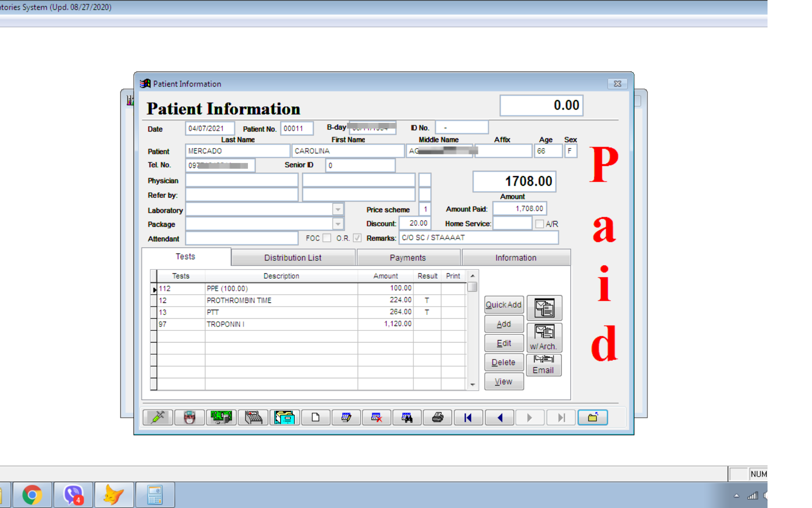Screen dimensions: 812x508
Task: Click the w/ Arch. button
Action: click(x=544, y=337)
